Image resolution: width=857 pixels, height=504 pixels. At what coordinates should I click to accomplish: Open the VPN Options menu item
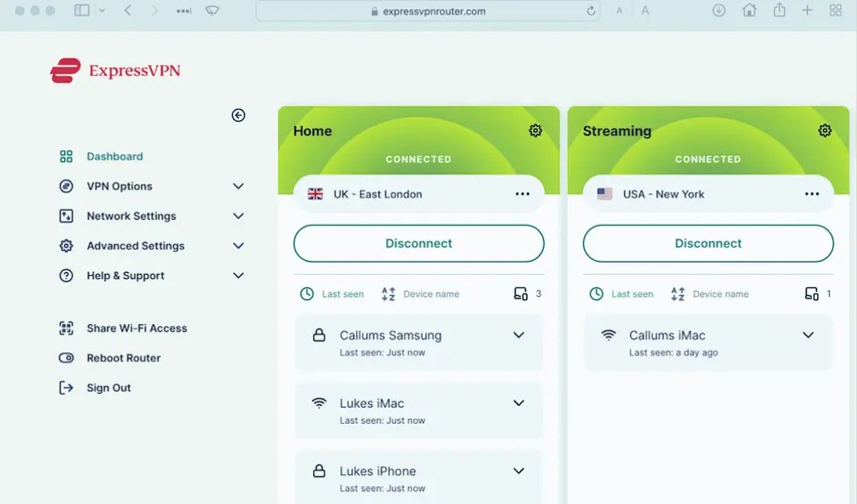point(120,186)
